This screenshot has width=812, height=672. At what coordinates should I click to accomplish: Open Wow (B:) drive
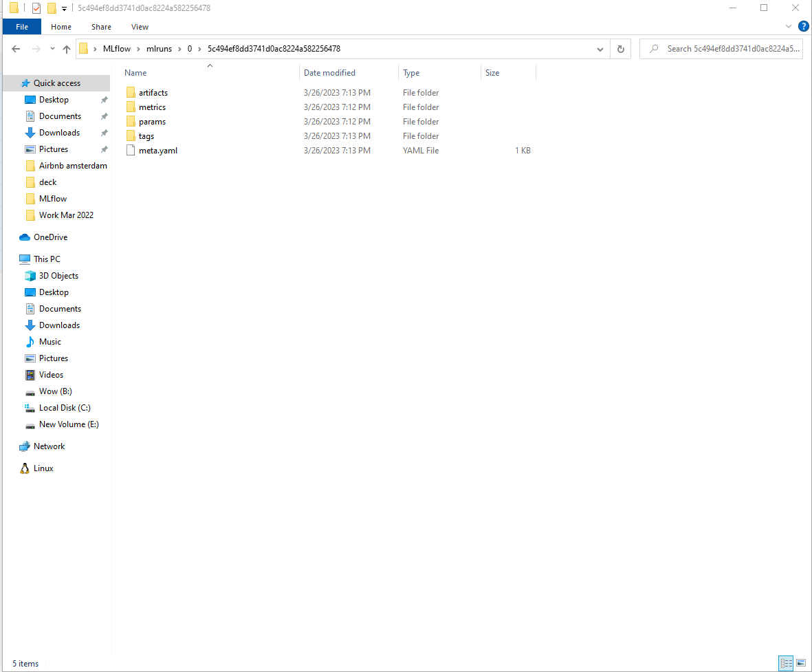coord(56,391)
